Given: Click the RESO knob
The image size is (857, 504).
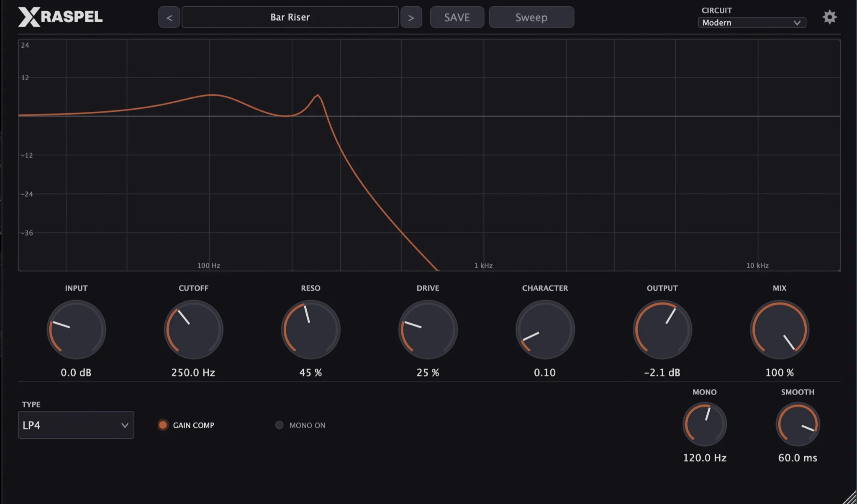Looking at the screenshot, I should coord(310,330).
